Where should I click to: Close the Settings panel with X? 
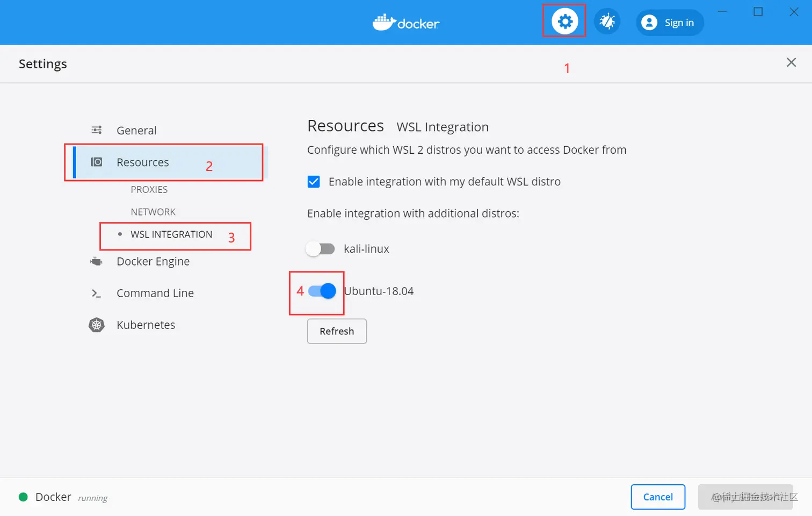click(x=791, y=62)
